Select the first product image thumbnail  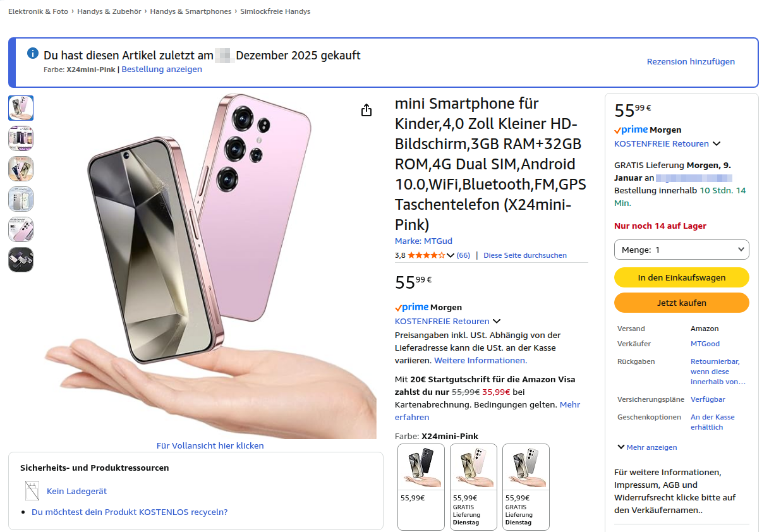[21, 108]
